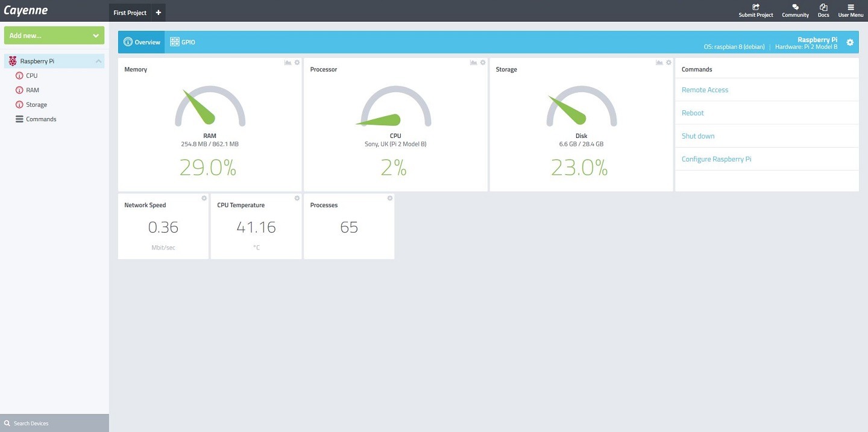Click Configure Raspberry Pi link

716,159
